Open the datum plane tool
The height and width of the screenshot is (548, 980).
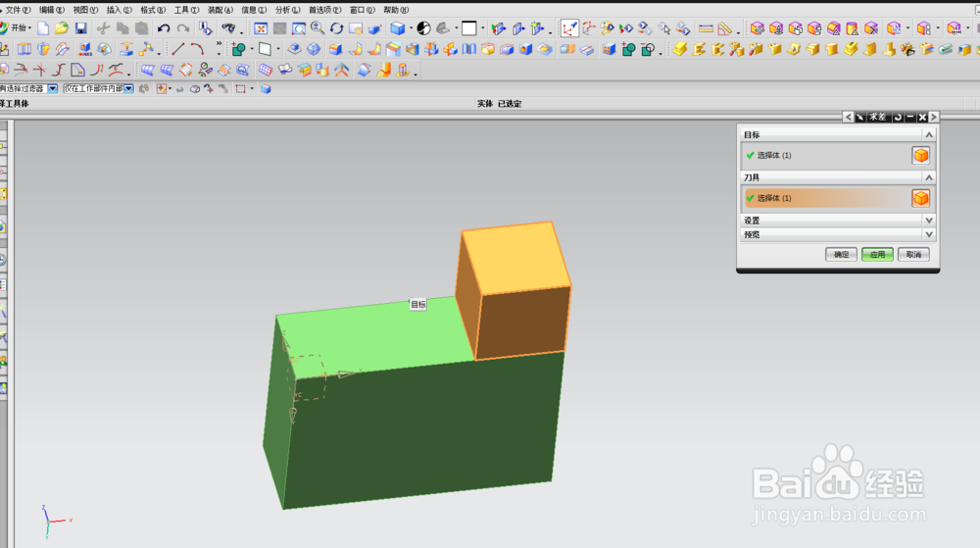click(265, 49)
